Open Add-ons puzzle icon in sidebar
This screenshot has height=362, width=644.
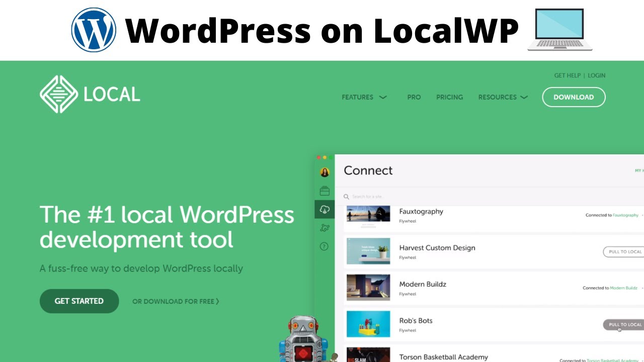click(325, 228)
